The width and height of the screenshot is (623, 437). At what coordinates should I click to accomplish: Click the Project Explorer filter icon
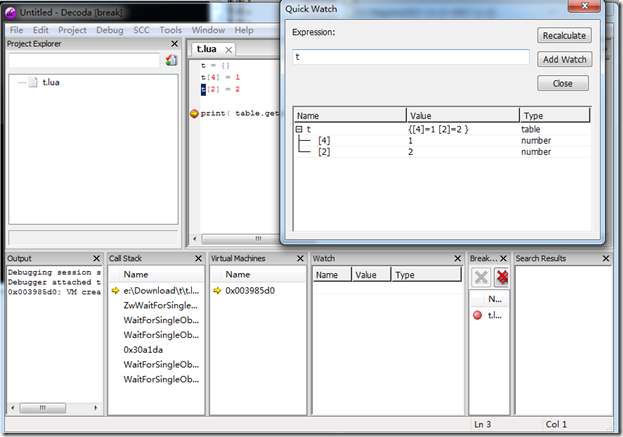pos(171,60)
